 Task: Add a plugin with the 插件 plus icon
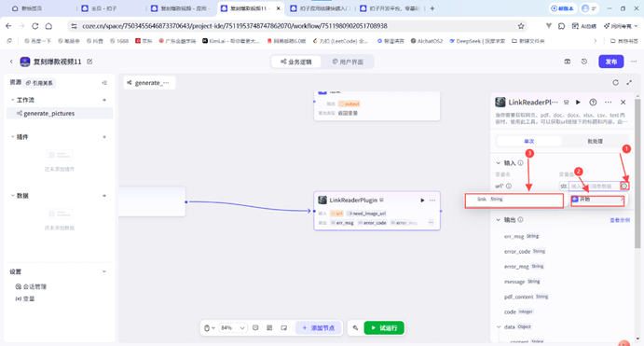[104, 137]
